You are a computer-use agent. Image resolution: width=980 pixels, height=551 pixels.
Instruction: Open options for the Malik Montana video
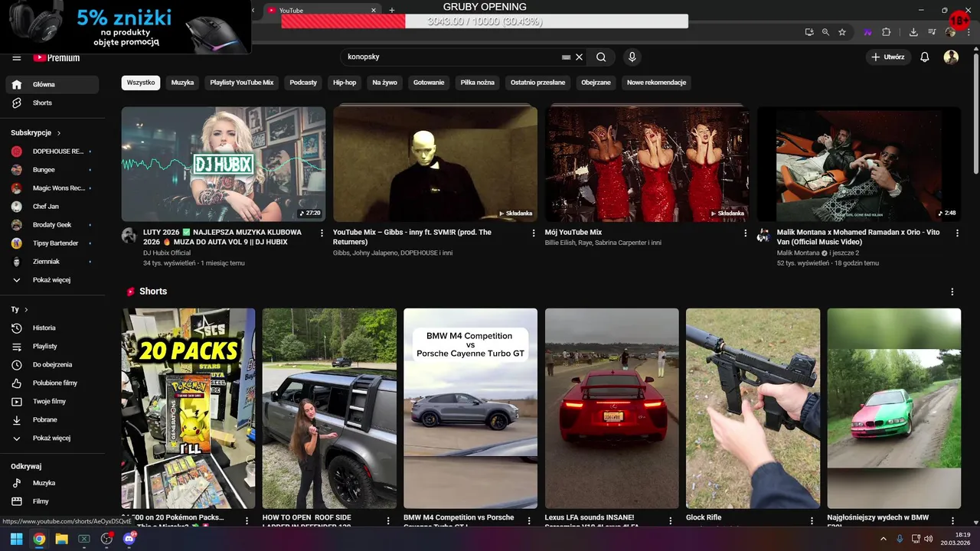957,233
